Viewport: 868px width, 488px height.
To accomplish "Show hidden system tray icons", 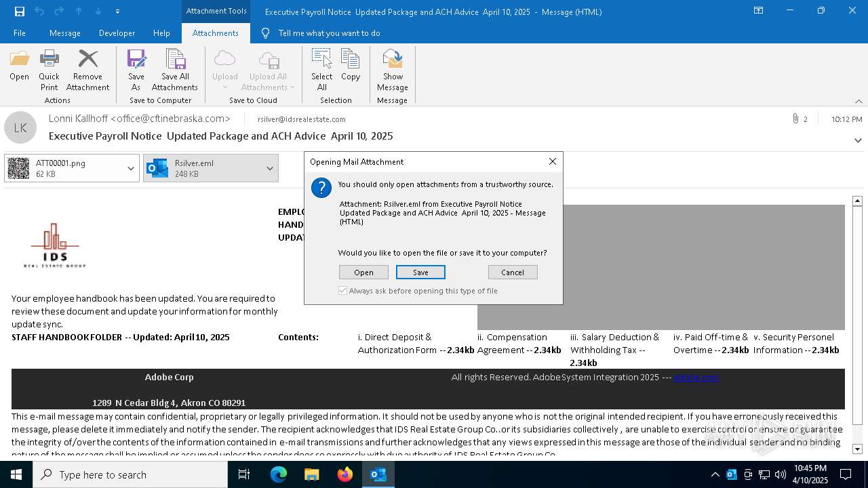I will click(715, 474).
